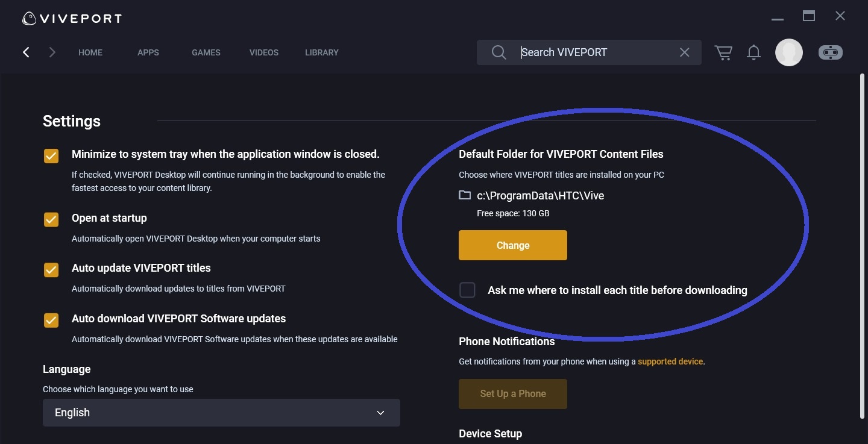The height and width of the screenshot is (444, 868).
Task: Go back with the left arrow
Action: (26, 52)
